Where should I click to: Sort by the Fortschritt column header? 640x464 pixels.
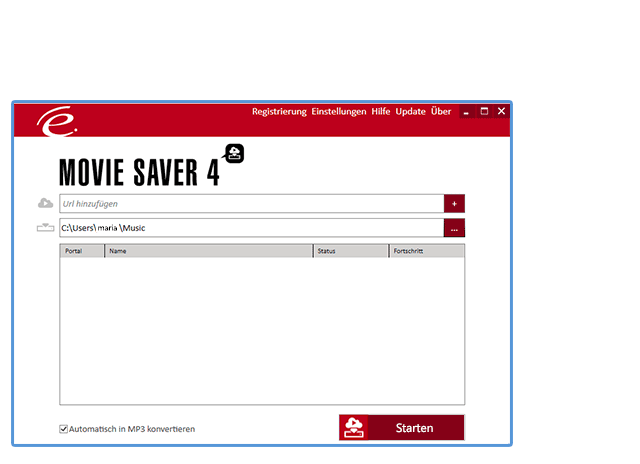[427, 251]
